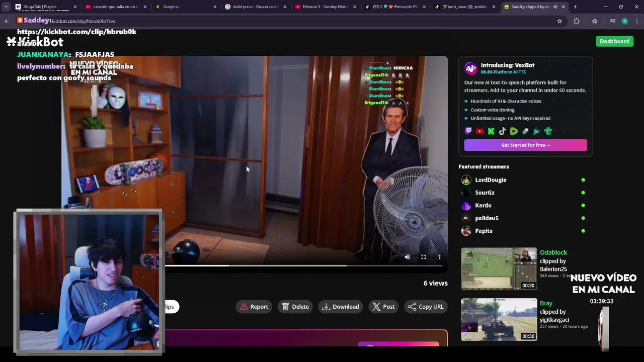
Task: Click Get Started For Free button
Action: tap(525, 145)
